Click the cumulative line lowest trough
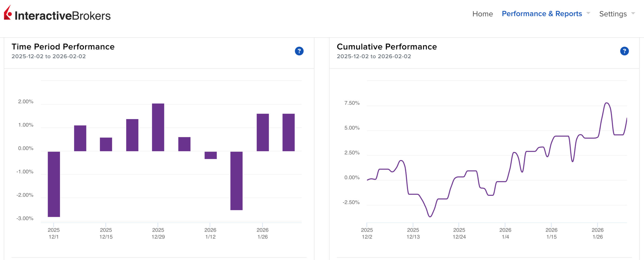This screenshot has width=644, height=260. (430, 216)
